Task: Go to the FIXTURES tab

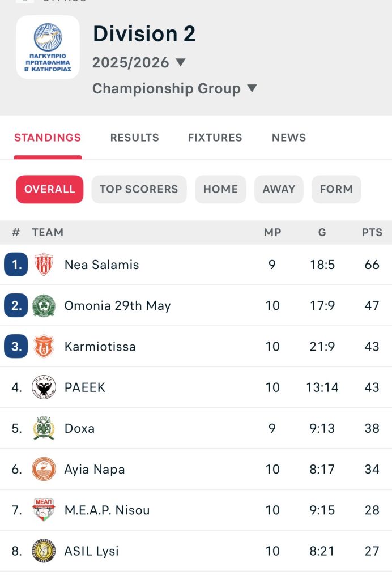Action: pos(215,138)
